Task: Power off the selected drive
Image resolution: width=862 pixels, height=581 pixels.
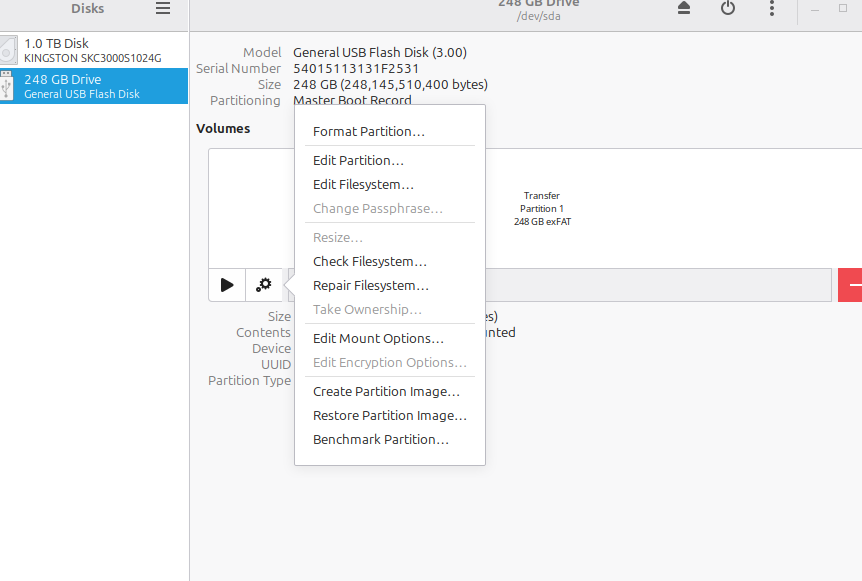Action: click(727, 9)
